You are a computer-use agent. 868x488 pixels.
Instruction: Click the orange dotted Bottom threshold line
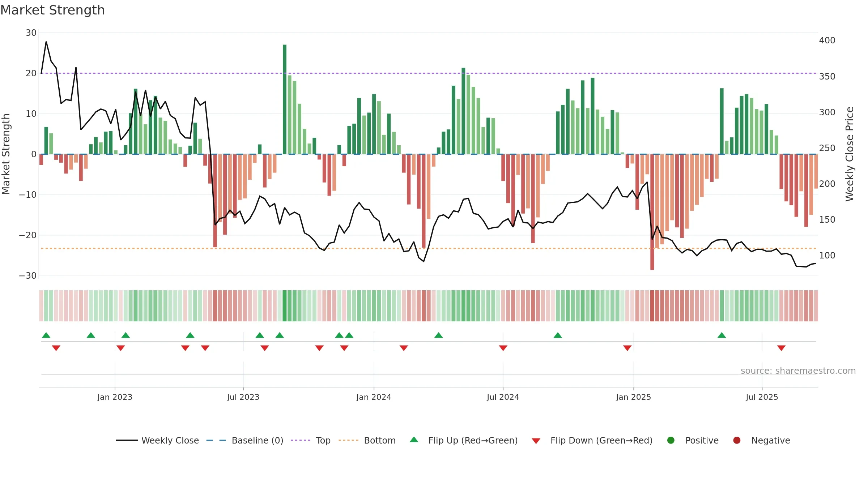click(x=429, y=248)
